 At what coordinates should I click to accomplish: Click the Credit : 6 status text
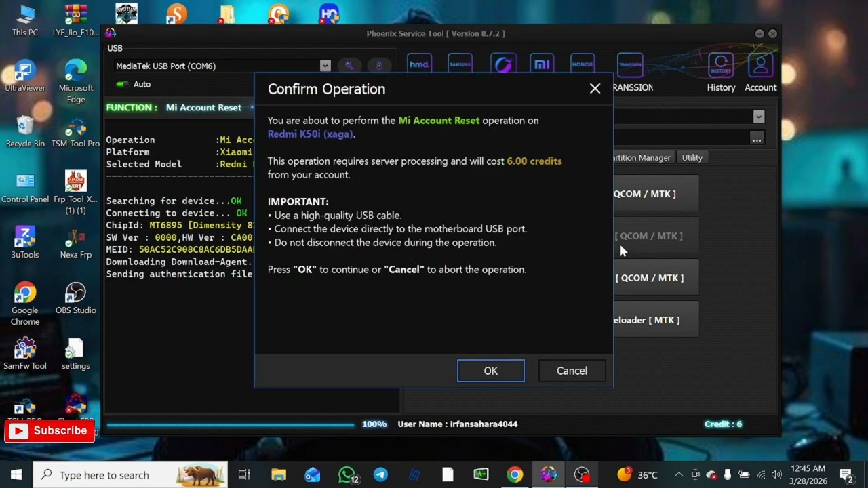point(723,424)
